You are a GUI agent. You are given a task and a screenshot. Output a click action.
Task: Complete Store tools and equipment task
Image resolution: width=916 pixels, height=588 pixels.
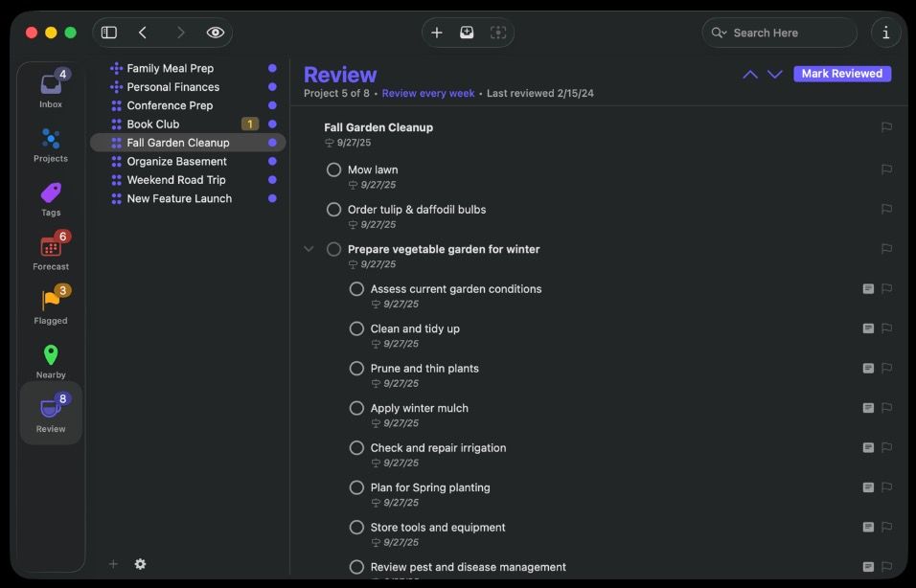coord(356,528)
